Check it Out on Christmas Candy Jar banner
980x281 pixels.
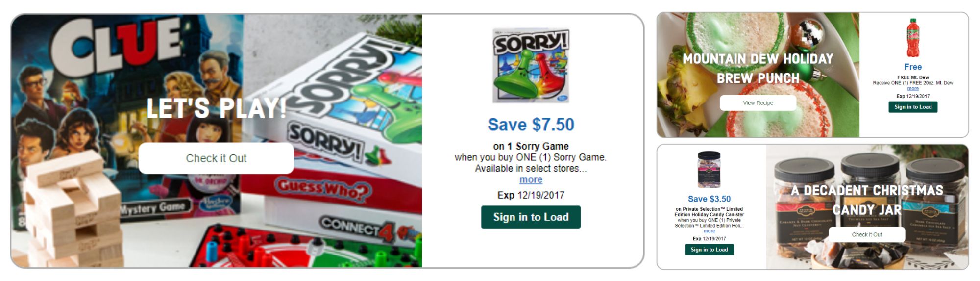(x=867, y=234)
